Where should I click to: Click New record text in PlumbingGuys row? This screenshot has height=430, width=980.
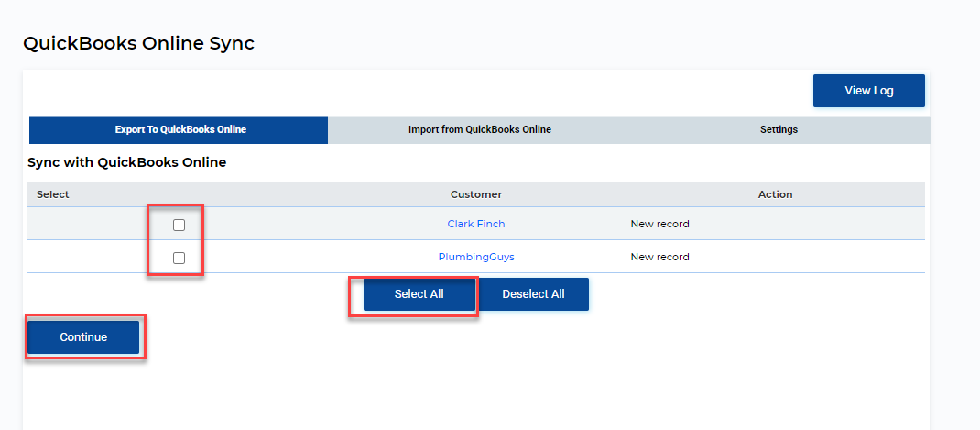[x=660, y=257]
